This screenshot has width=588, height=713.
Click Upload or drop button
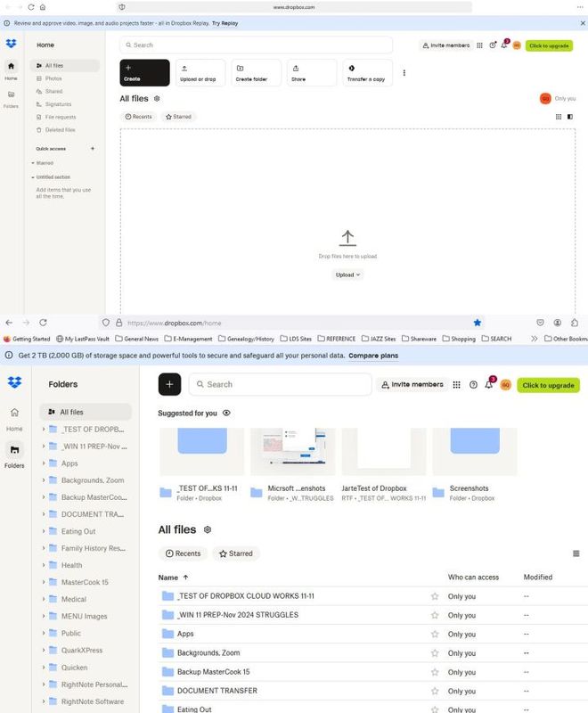[200, 73]
